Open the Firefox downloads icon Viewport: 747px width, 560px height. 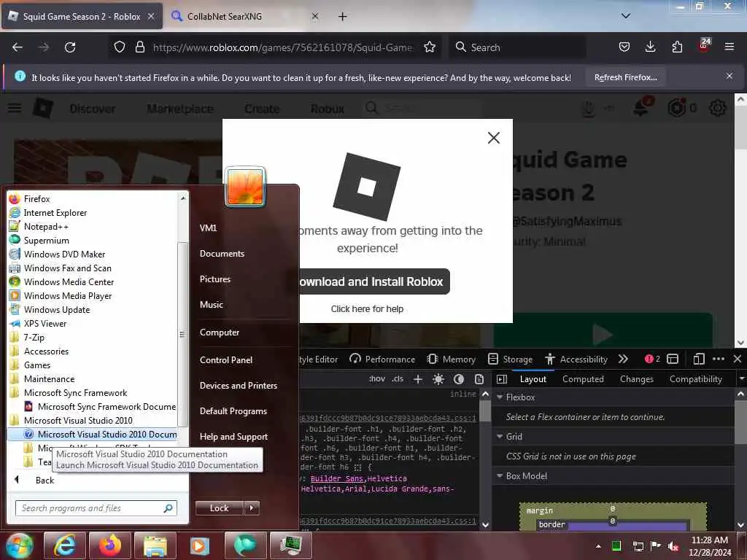[x=650, y=47]
